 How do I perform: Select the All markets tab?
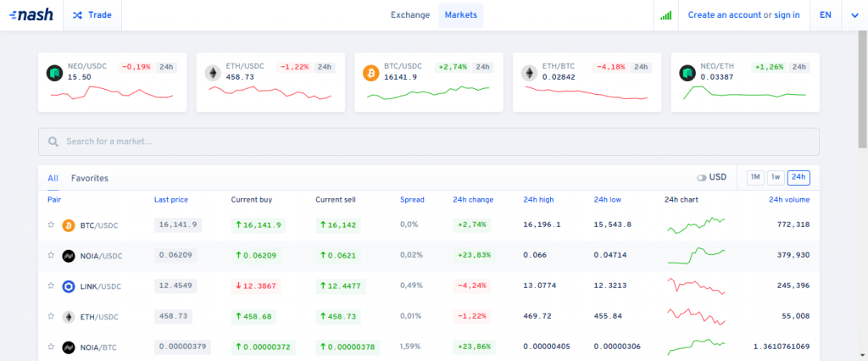coord(53,178)
